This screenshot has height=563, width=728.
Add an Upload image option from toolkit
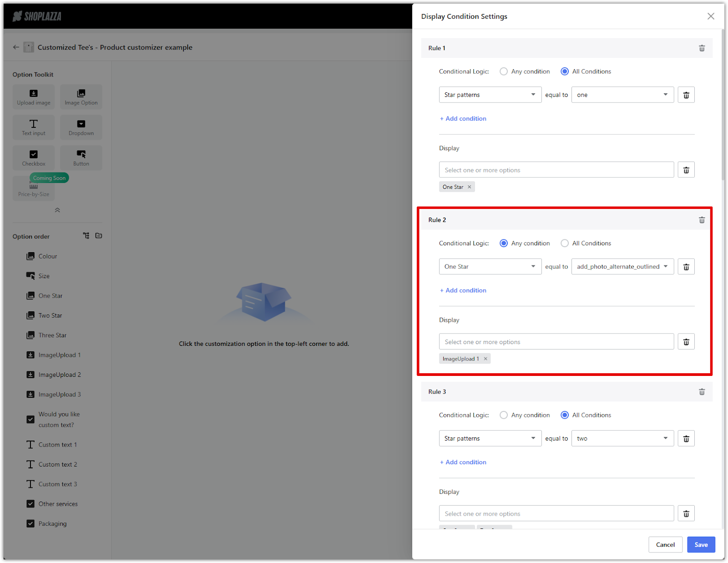pyautogui.click(x=34, y=97)
